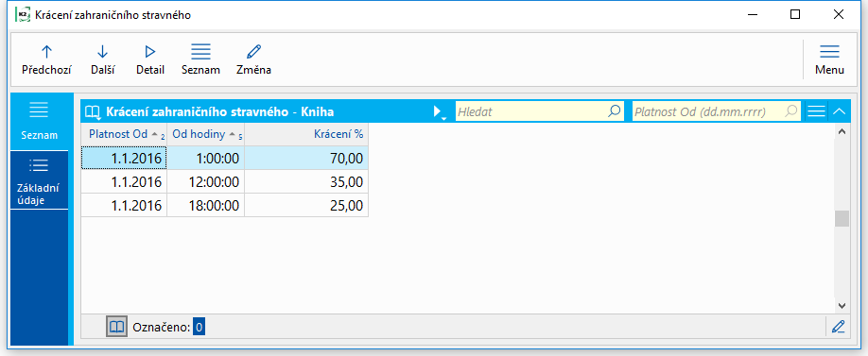This screenshot has height=356, width=868.
Task: Click the Krácení % column header
Action: pos(306,134)
